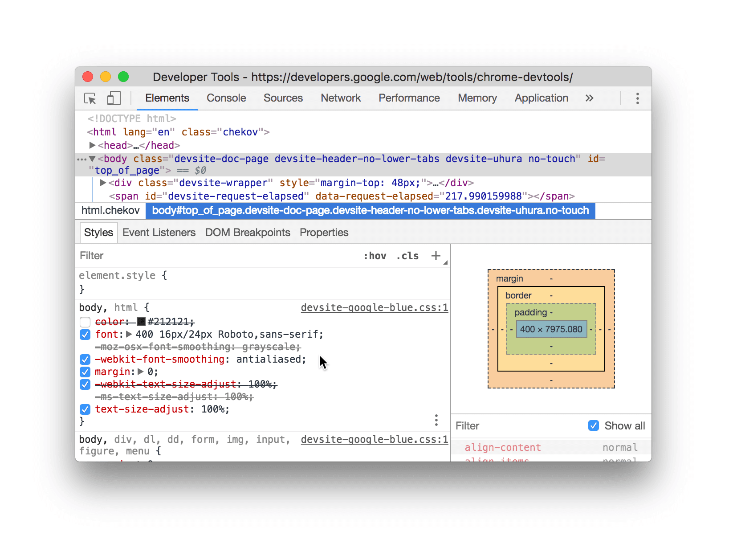Uncheck the margin property checkbox
737x560 pixels.
pyautogui.click(x=85, y=372)
